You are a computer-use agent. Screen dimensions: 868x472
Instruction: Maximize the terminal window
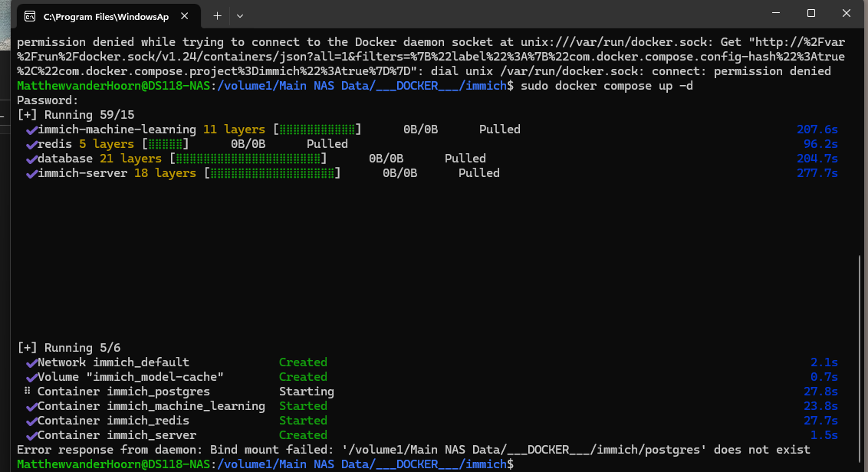click(x=811, y=13)
